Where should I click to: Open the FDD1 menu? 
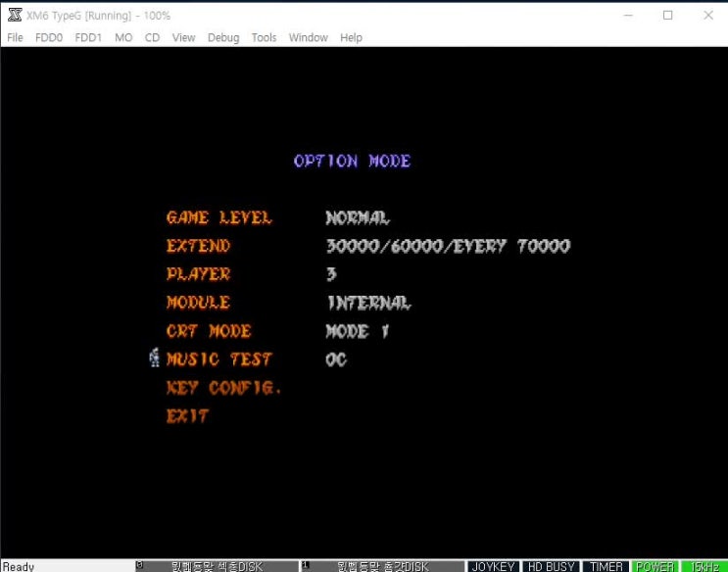pos(88,37)
